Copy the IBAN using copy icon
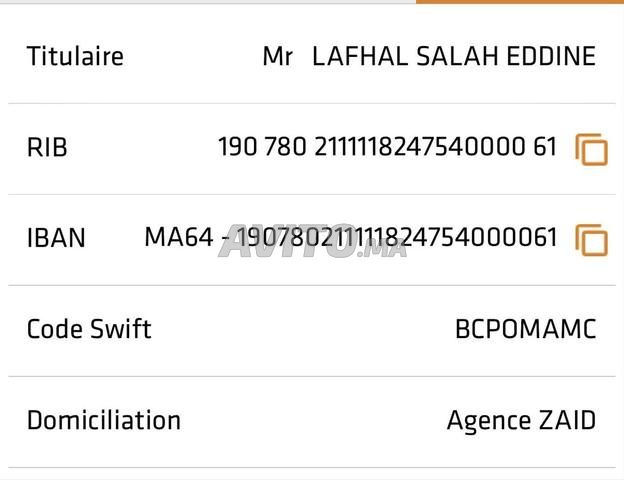 (591, 240)
